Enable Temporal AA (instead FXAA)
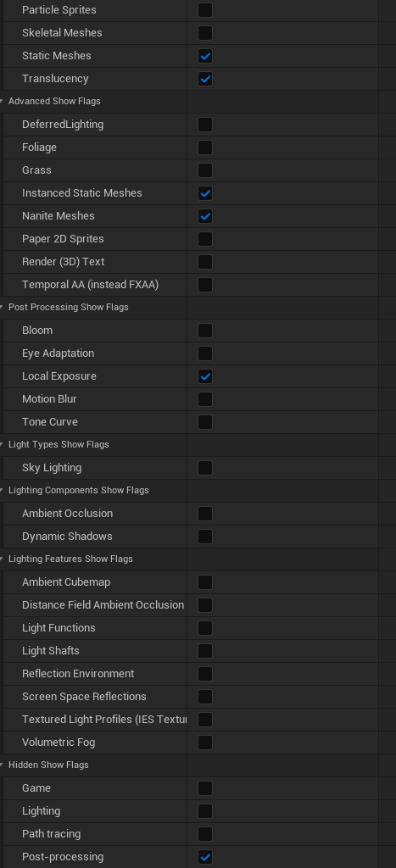 [205, 285]
